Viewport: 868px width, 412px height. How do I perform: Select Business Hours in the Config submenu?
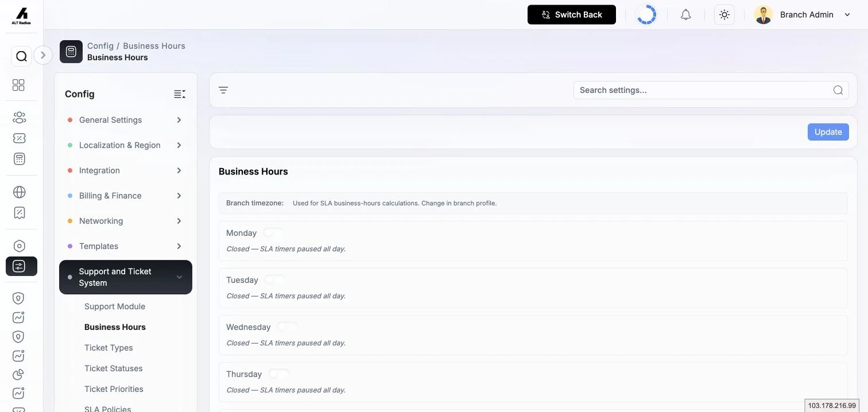point(115,327)
